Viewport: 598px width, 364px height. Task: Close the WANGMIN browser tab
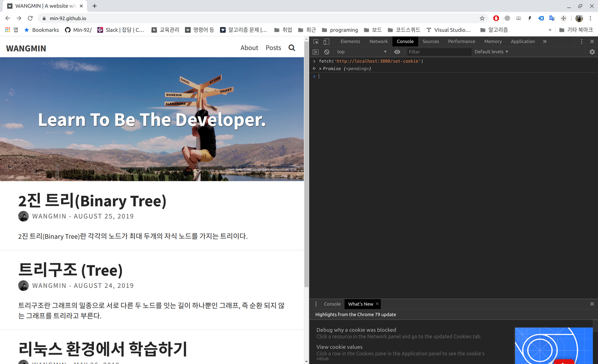click(81, 6)
